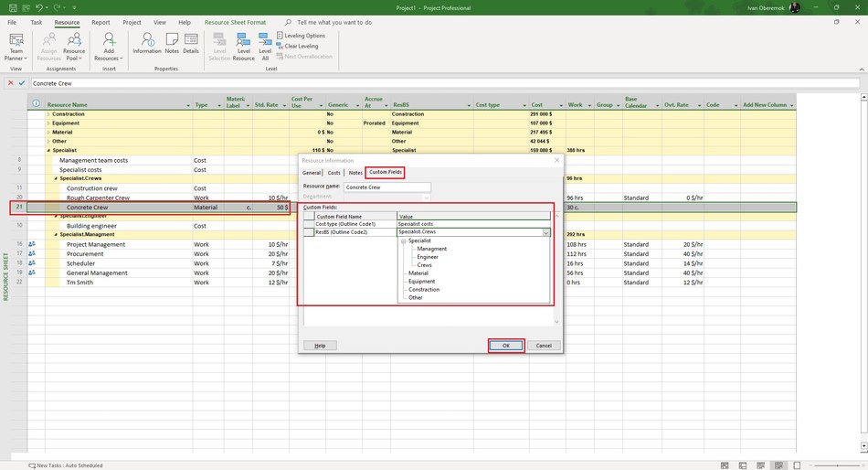The height and width of the screenshot is (470, 868).
Task: Open Leveling Options
Action: (x=301, y=36)
